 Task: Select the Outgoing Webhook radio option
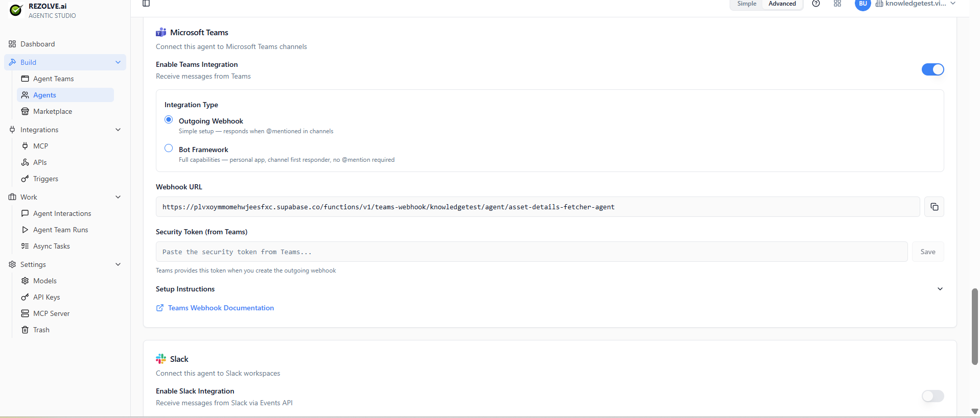tap(169, 119)
